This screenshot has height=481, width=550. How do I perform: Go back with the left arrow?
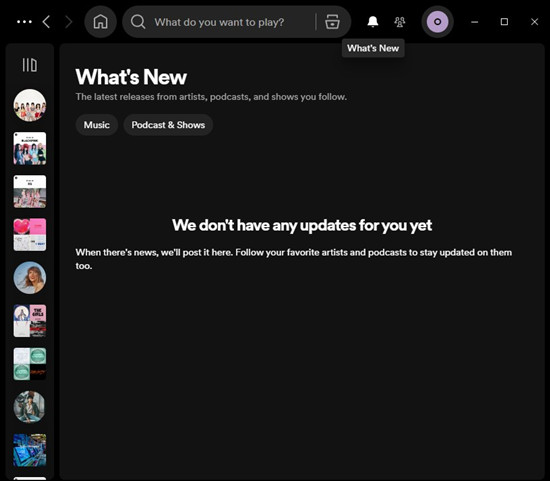(46, 22)
